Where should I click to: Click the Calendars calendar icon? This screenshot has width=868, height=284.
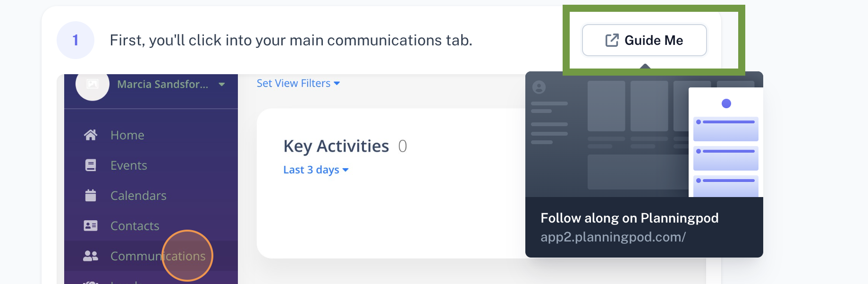coord(91,196)
